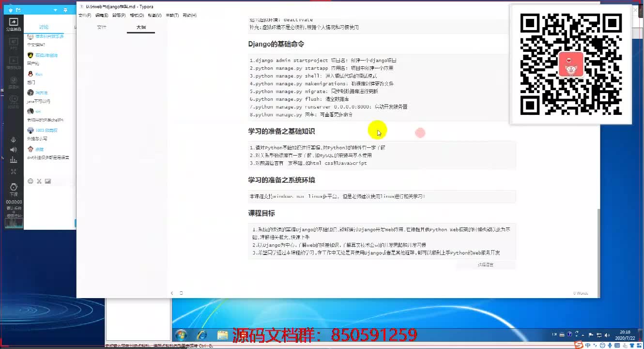Open the emoji picker in chat

point(31,181)
